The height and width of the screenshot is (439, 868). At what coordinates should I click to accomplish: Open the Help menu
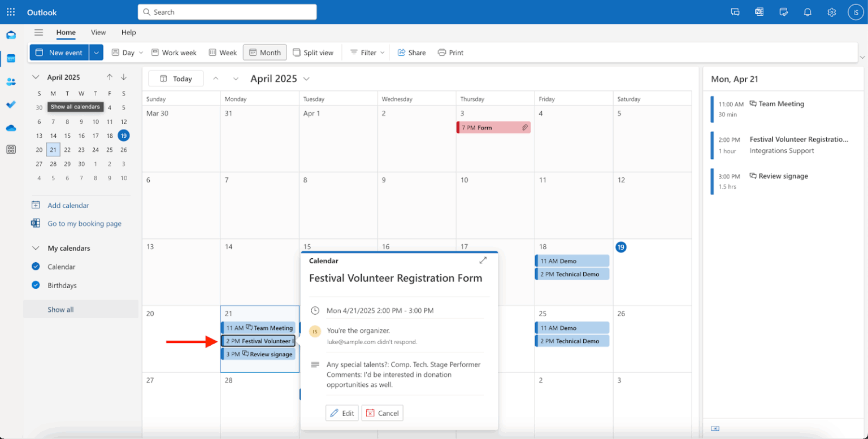(128, 33)
